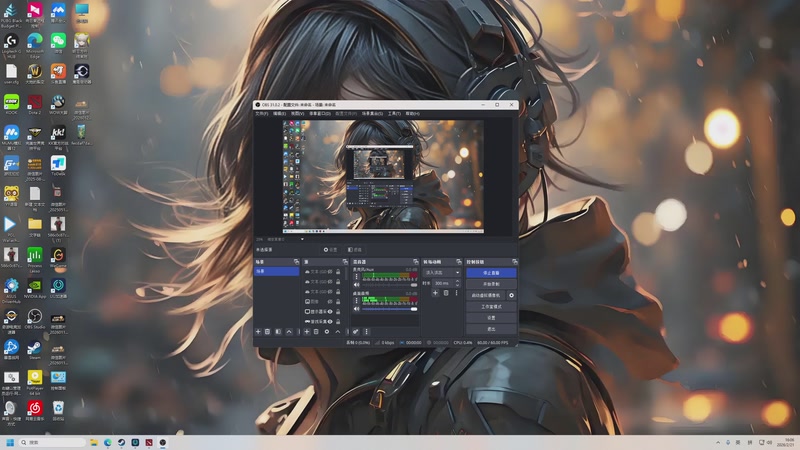Viewport: 800px width, 450px height.
Task: Remove selected source with trash icon
Action: [x=316, y=332]
